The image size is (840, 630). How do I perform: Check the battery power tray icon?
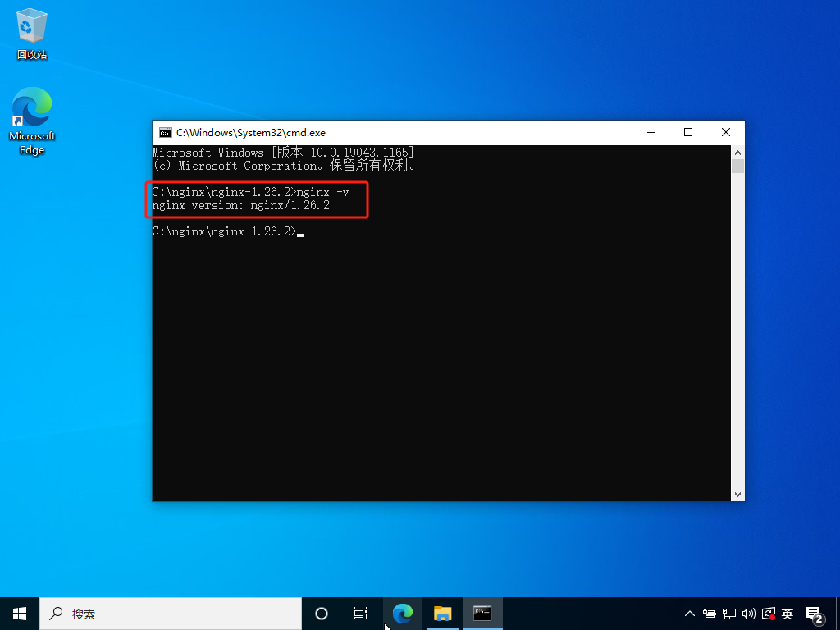(710, 614)
